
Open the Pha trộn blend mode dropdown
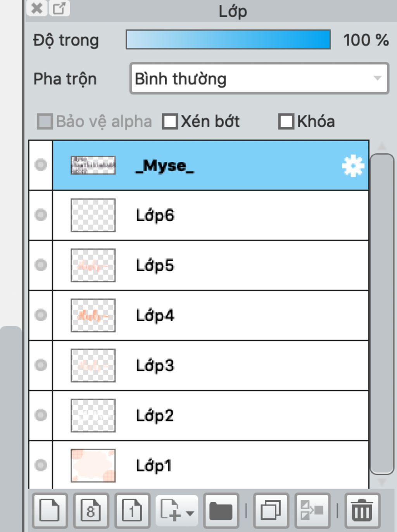tap(259, 79)
